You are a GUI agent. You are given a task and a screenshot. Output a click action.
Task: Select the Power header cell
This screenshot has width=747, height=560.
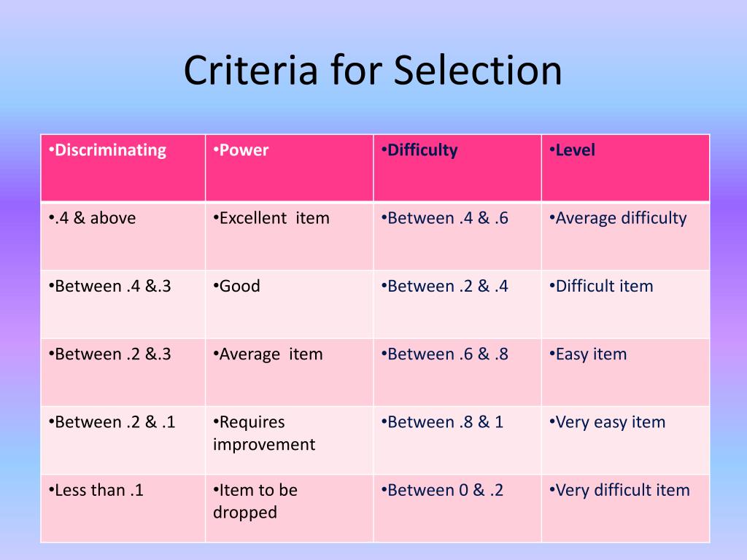tap(289, 168)
